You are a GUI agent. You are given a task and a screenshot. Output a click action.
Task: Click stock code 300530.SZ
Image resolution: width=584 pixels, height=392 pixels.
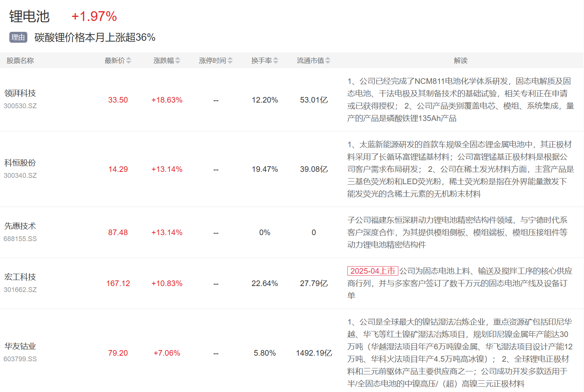click(20, 106)
